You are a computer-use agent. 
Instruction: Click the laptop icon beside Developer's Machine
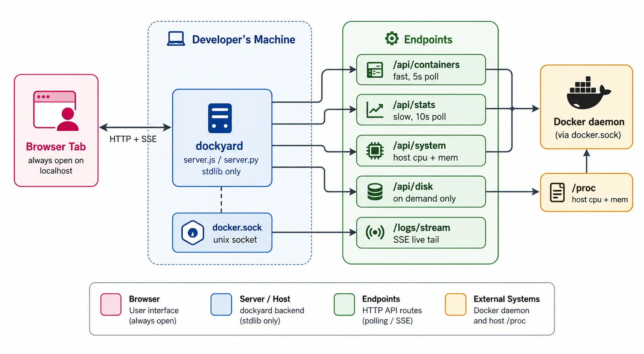click(x=176, y=39)
